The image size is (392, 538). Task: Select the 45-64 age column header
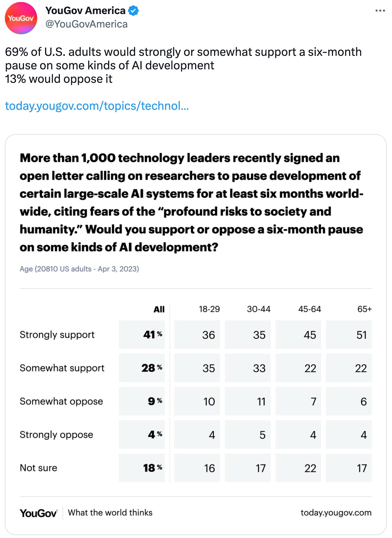tap(310, 309)
